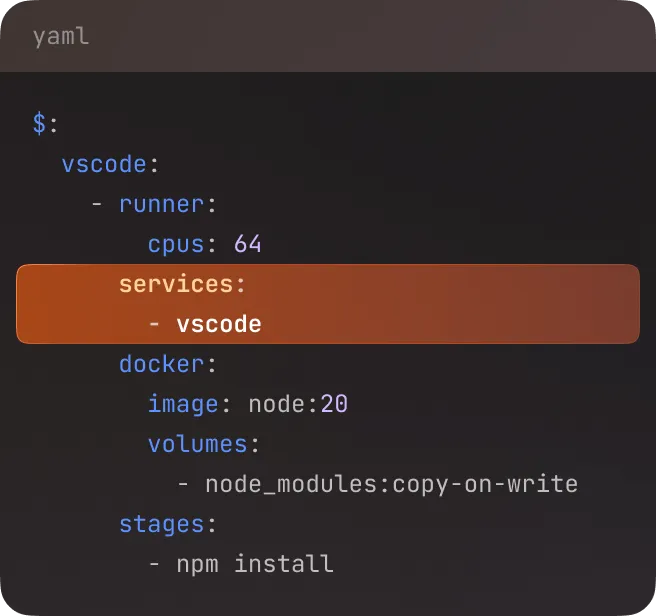
Task: Select the cpus value '64'
Action: (x=248, y=244)
